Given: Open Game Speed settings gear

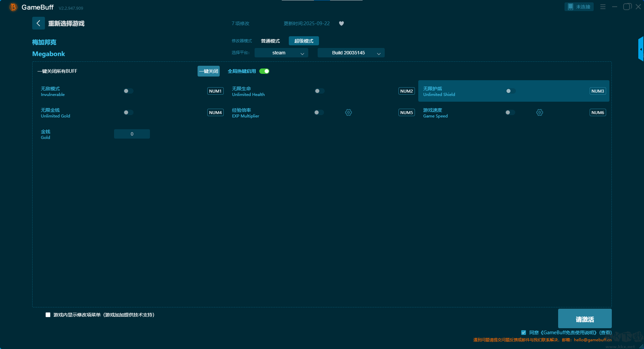Looking at the screenshot, I should [539, 112].
